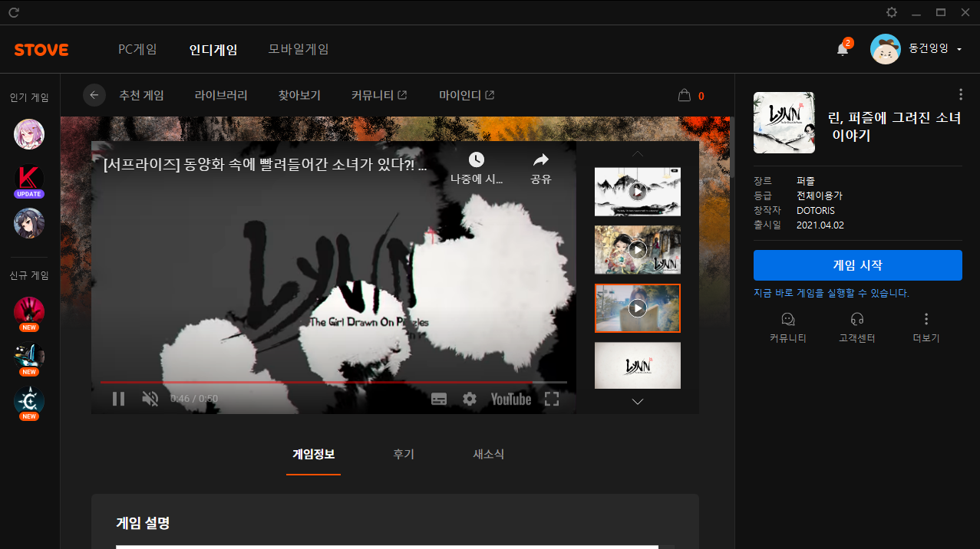Open the shopping bag cart icon

click(x=685, y=96)
